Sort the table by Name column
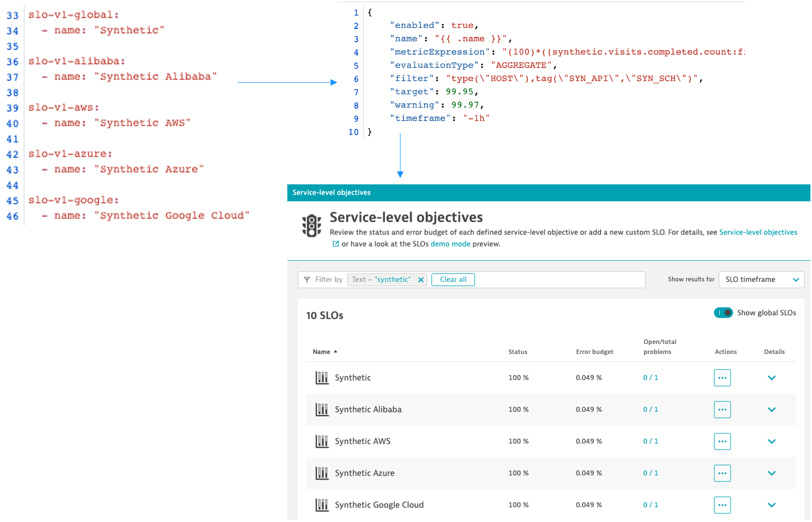 click(322, 352)
